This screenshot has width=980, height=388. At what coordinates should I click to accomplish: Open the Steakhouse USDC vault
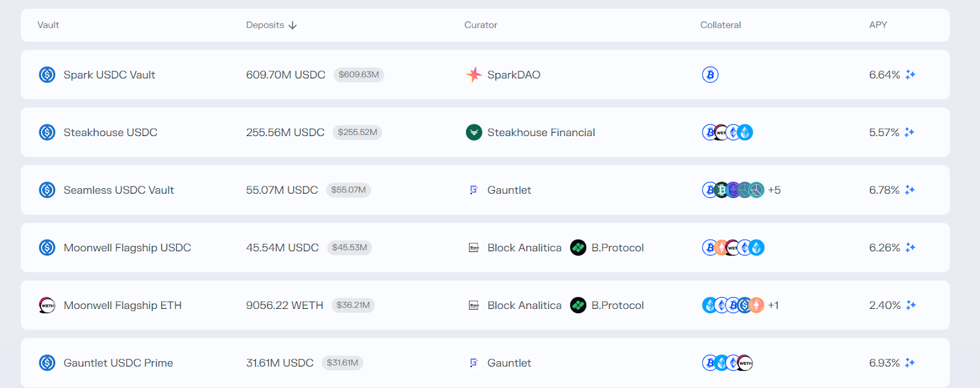point(110,132)
